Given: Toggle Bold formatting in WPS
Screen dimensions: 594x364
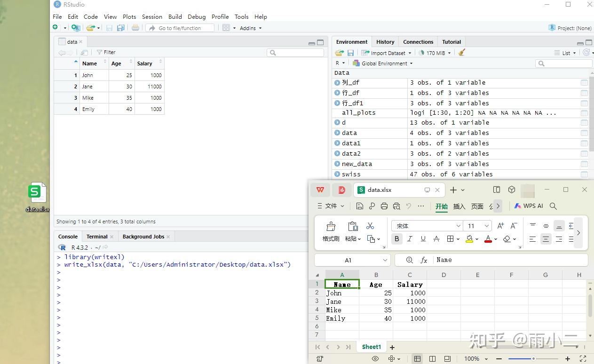Looking at the screenshot, I should tap(396, 239).
